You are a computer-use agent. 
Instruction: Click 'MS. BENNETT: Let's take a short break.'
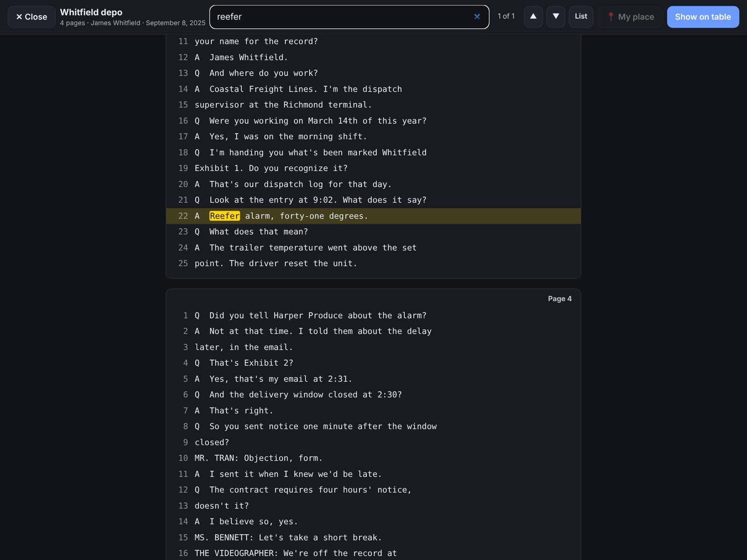pos(373,538)
